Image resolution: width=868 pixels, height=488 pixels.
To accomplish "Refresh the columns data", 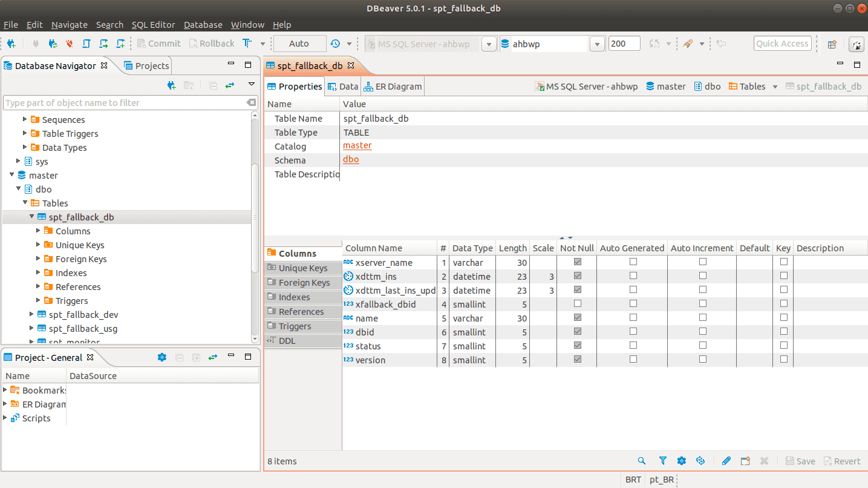I will coord(700,461).
